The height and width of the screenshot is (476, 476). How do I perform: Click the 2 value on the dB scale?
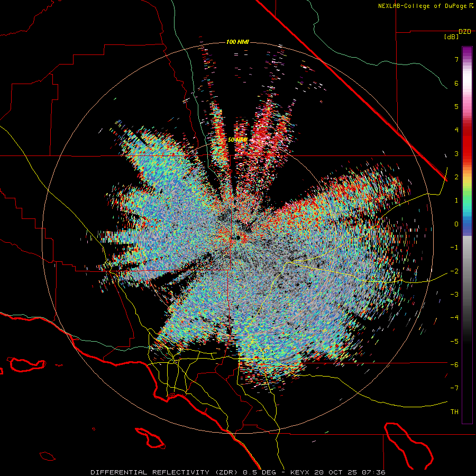click(x=456, y=177)
